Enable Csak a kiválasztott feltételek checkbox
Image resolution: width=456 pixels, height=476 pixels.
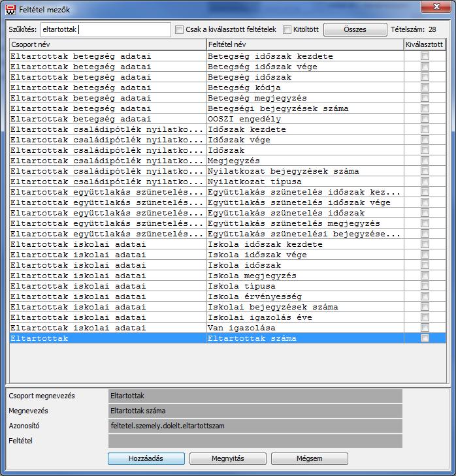click(179, 29)
